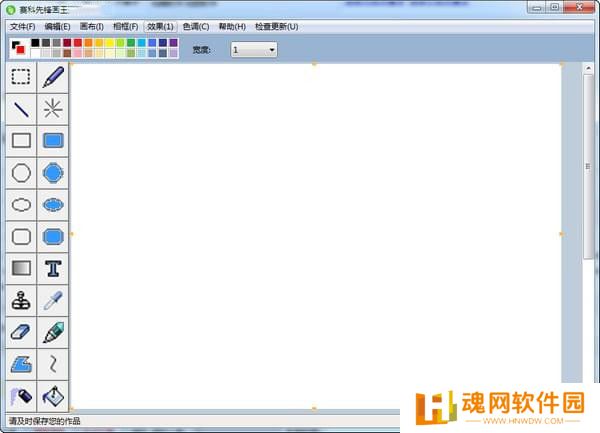Viewport: 600px width, 433px height.
Task: Activate the text T tool
Action: 53,269
